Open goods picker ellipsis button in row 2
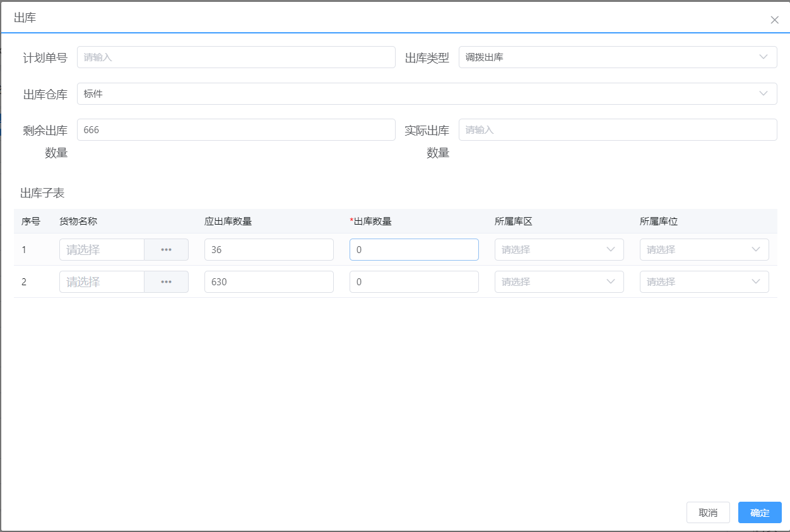Viewport: 790px width, 532px height. click(166, 282)
